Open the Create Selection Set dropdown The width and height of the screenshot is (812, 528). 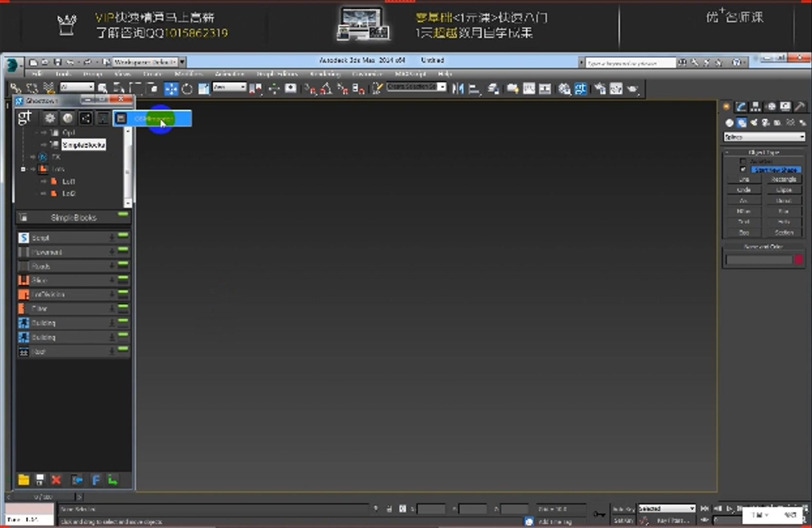point(416,87)
